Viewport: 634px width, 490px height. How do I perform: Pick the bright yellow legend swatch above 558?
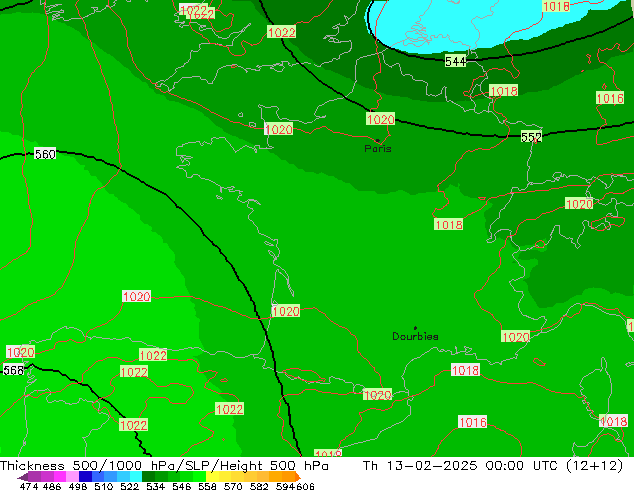pos(213,477)
